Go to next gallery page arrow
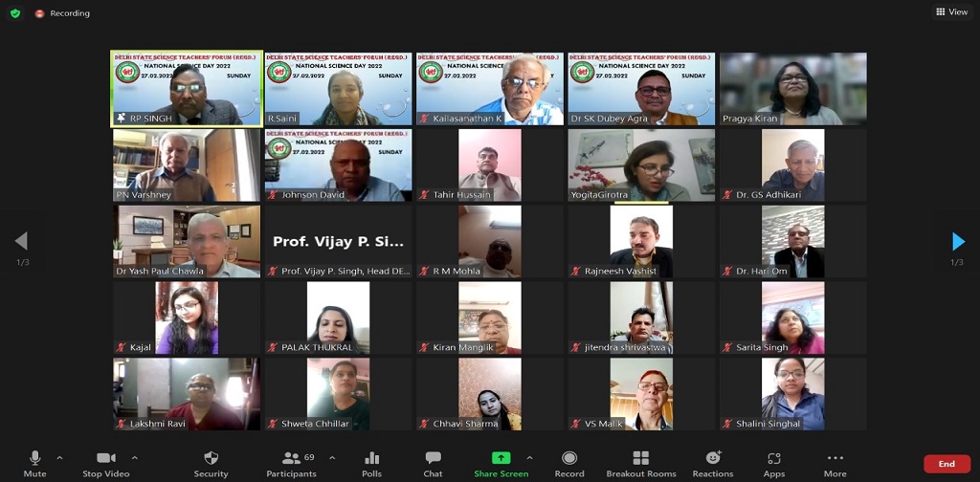 958,241
